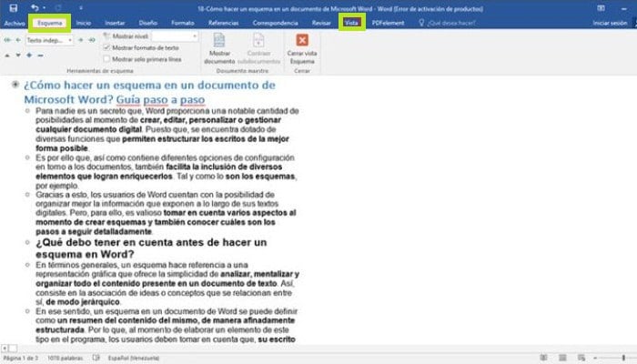Open the Correspondencia tab
637x364 pixels.
pyautogui.click(x=275, y=23)
